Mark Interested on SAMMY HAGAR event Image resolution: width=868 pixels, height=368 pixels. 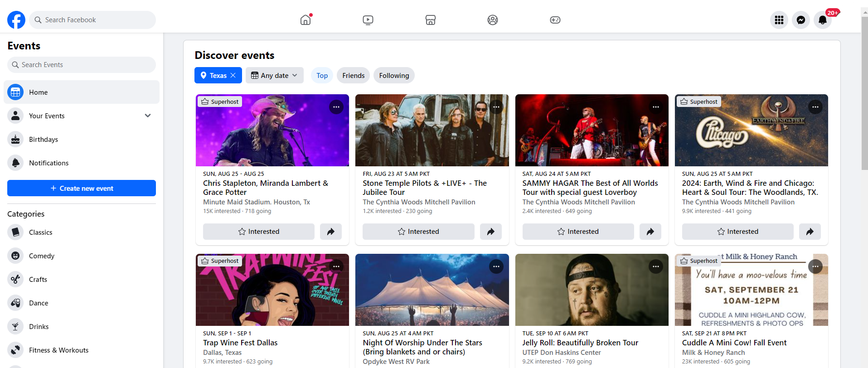(578, 232)
